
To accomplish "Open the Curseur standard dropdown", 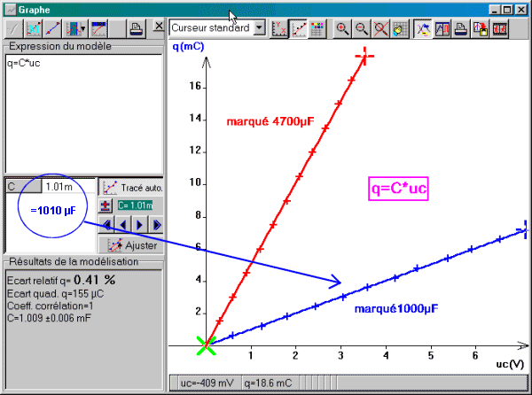I will pyautogui.click(x=259, y=27).
